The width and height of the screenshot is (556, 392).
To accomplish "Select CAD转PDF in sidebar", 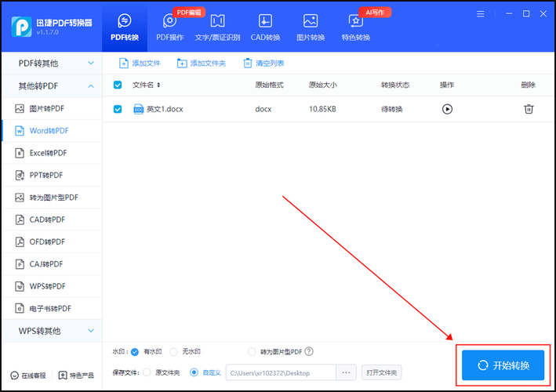I will coord(52,220).
